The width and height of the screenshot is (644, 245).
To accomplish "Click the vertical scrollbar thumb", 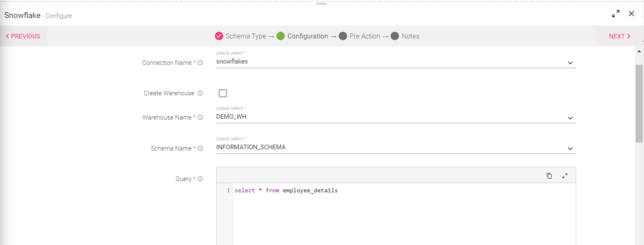I will click(x=639, y=103).
